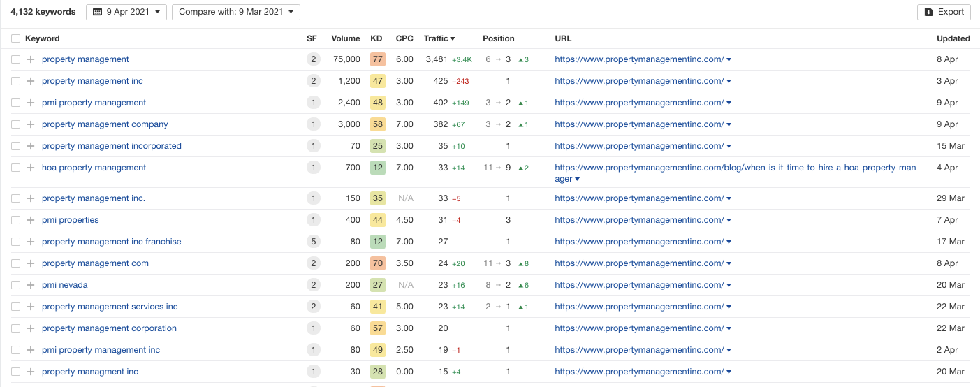980x387 pixels.
Task: Click the KD badge 12 for 'hoa property management'
Action: pyautogui.click(x=377, y=168)
